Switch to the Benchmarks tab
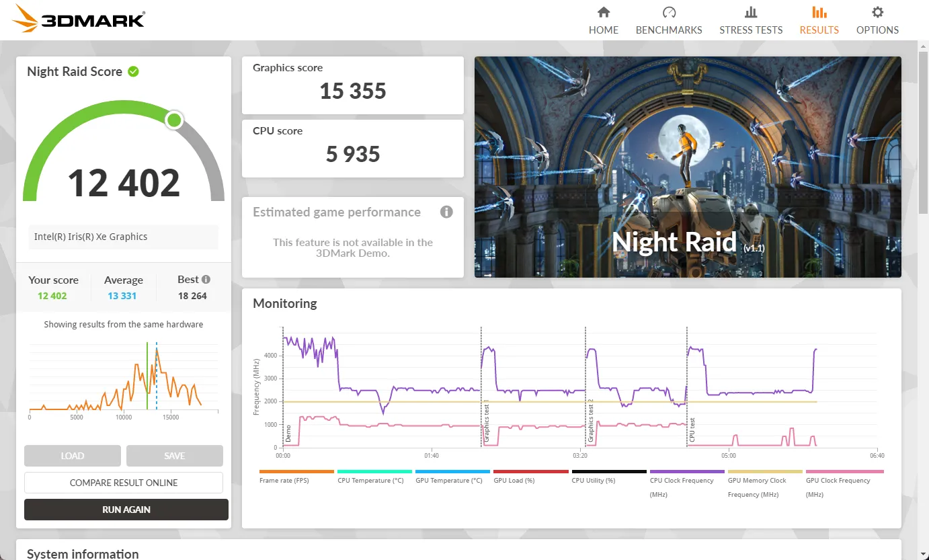The image size is (929, 560). [x=668, y=20]
